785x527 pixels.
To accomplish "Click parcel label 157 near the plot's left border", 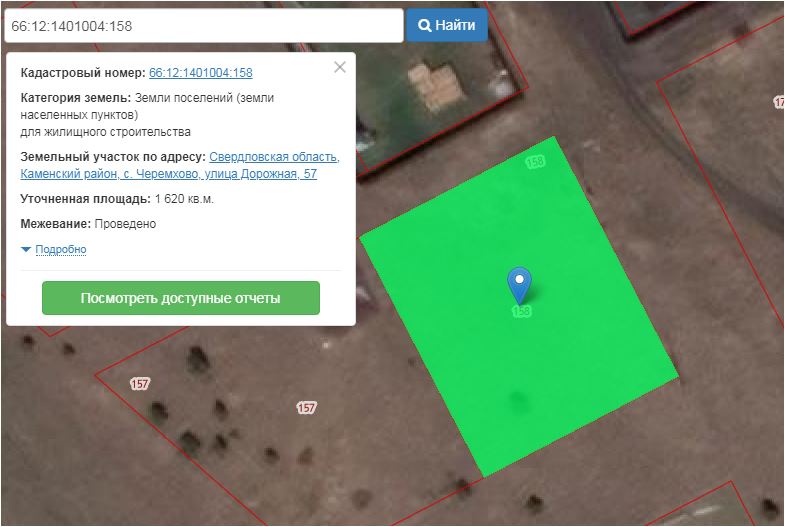I will point(140,384).
